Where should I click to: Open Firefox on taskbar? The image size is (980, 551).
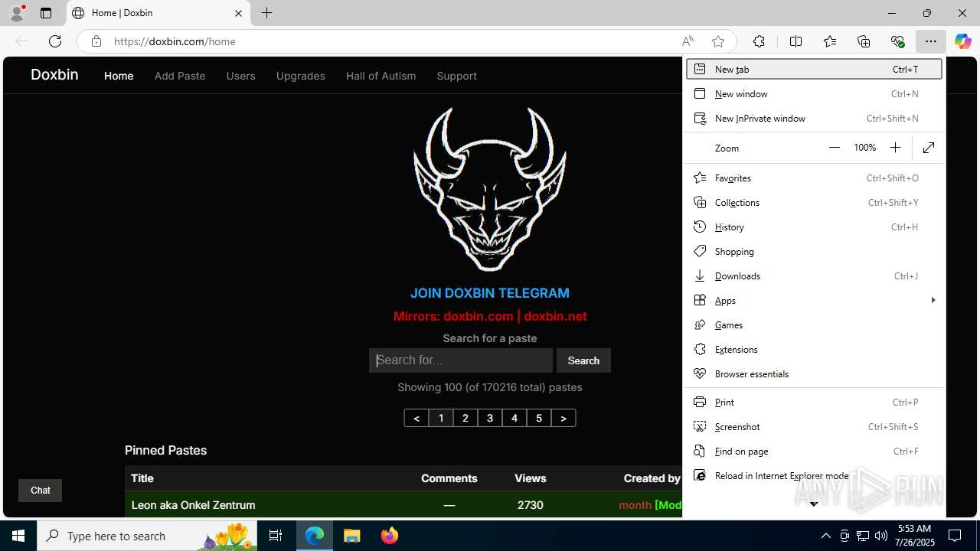389,536
